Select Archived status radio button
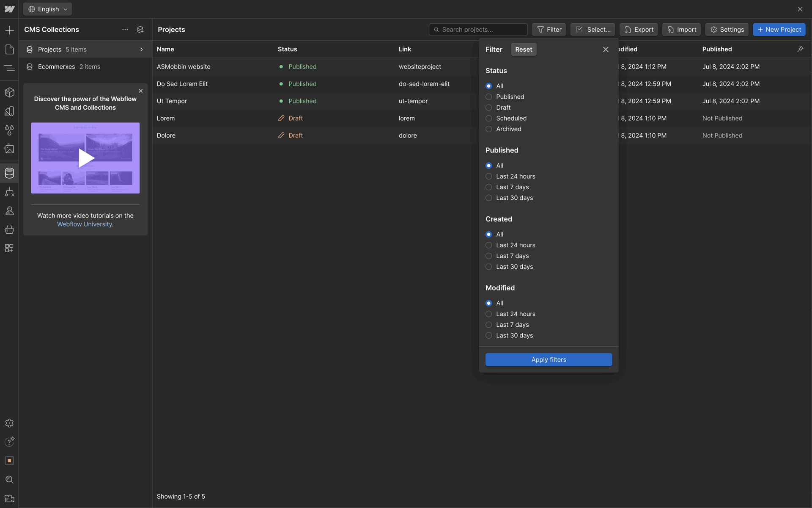The height and width of the screenshot is (508, 812). click(x=489, y=129)
